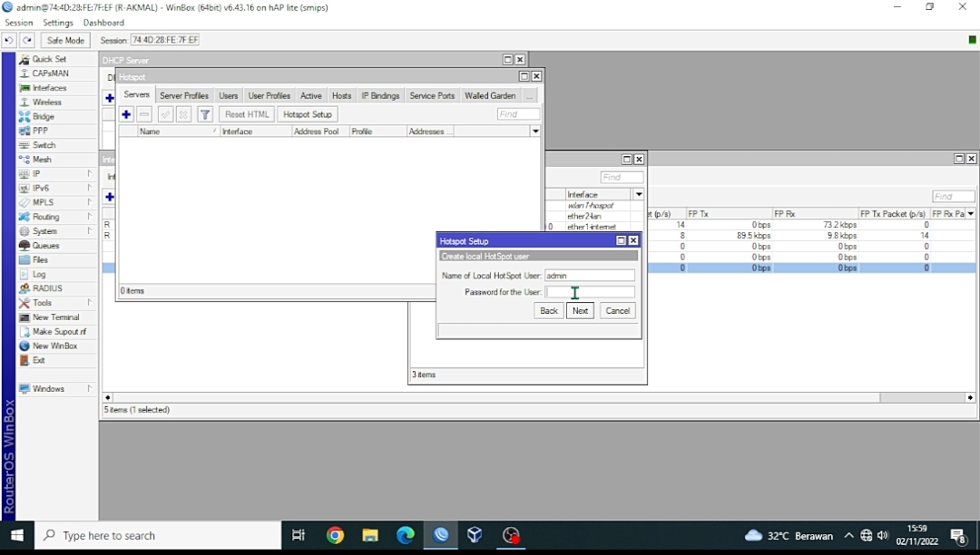Open New WinBox
This screenshot has height=555, width=980.
coord(55,346)
